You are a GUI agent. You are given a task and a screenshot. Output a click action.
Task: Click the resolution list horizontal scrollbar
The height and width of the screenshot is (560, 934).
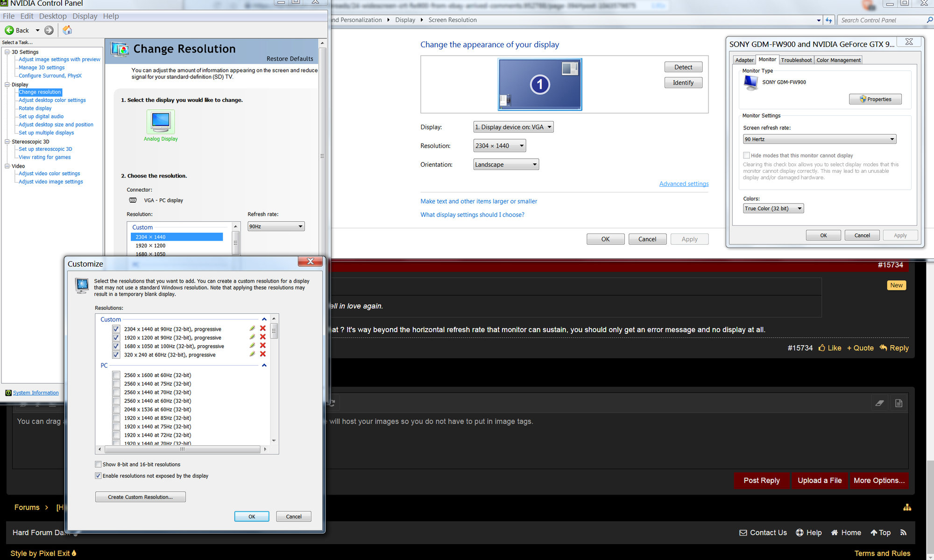coord(182,449)
